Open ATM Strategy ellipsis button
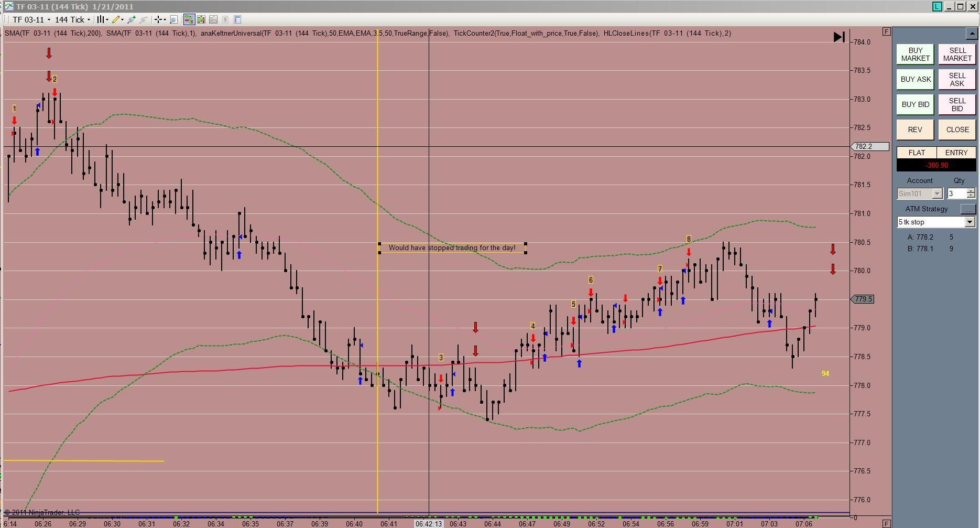Viewport: 980px width, 528px height. coord(968,209)
